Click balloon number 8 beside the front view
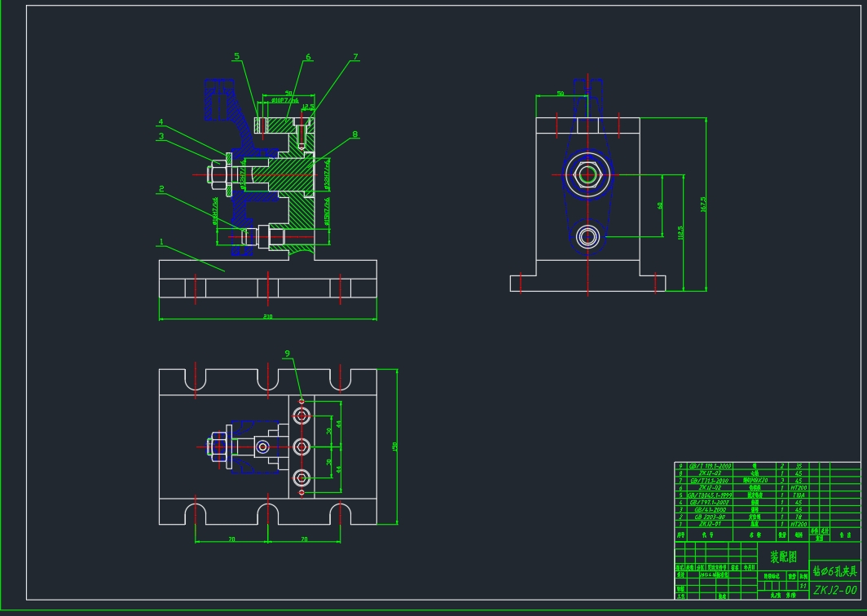The height and width of the screenshot is (616, 867). coord(355,134)
